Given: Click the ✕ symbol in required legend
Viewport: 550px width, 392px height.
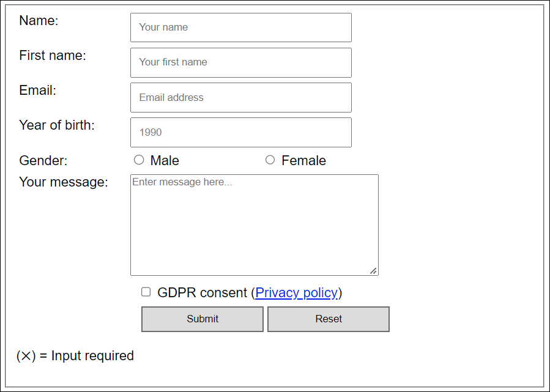Looking at the screenshot, I should click(x=26, y=356).
